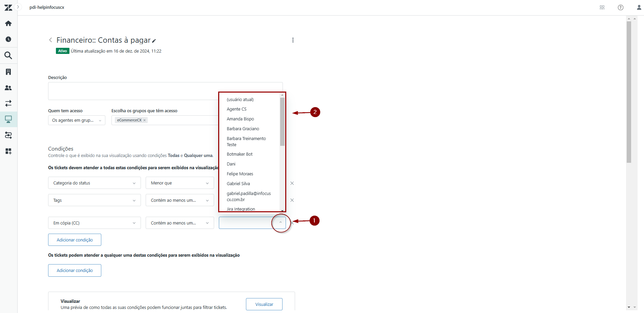The height and width of the screenshot is (313, 644).
Task: Expand the Em cópia (CC) dropdown
Action: point(94,223)
